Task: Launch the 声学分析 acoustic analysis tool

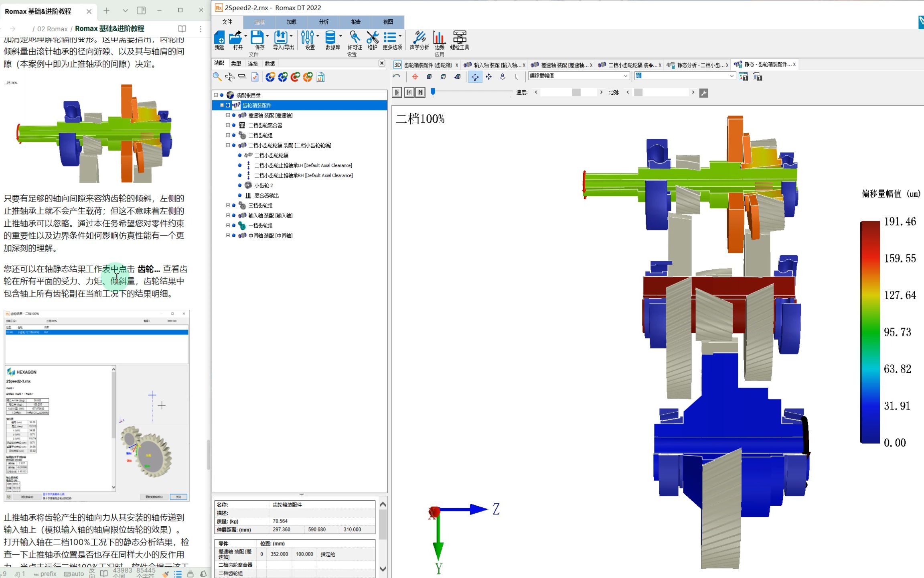Action: 419,37
